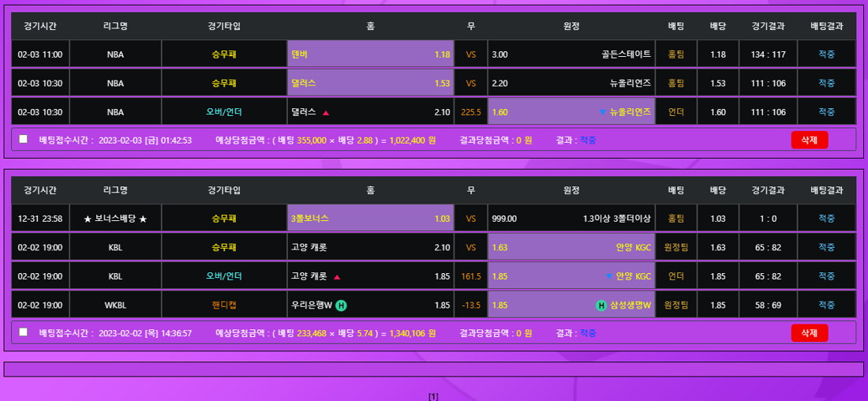Go to page [1] in pagination
The height and width of the screenshot is (401, 868).
(x=433, y=396)
